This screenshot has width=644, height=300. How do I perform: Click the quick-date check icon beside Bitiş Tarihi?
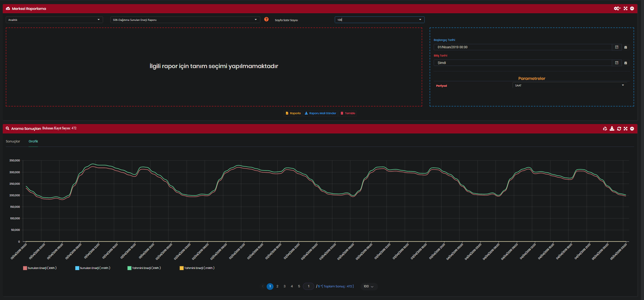click(626, 63)
